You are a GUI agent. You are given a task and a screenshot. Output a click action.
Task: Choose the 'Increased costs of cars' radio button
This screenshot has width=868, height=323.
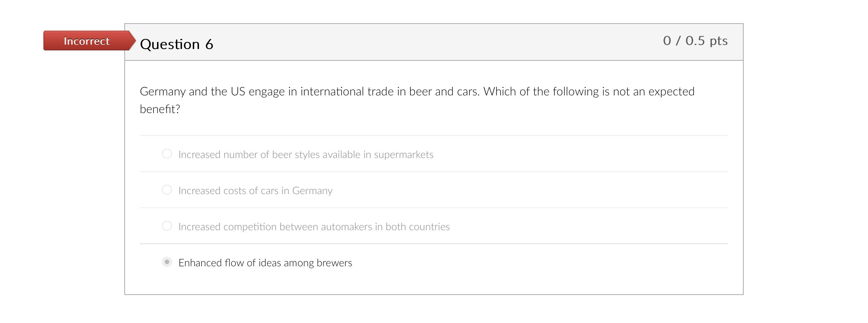point(167,190)
